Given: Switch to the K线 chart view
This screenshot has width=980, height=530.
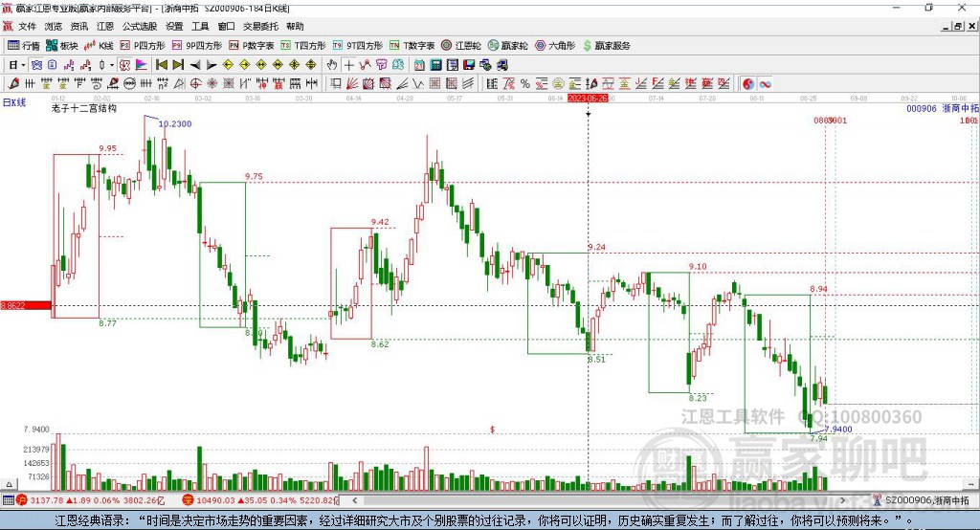Looking at the screenshot, I should point(99,46).
